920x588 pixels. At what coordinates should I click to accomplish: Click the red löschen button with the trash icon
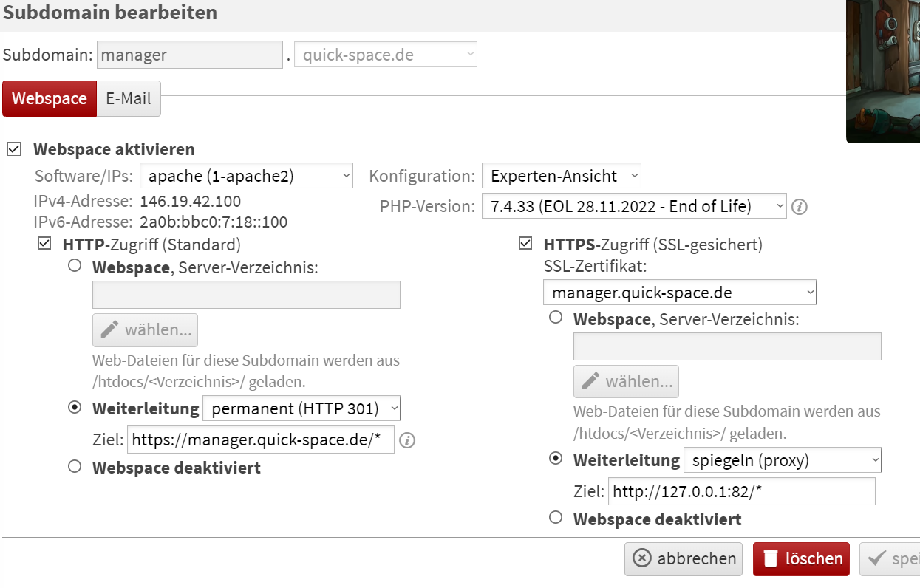801,558
